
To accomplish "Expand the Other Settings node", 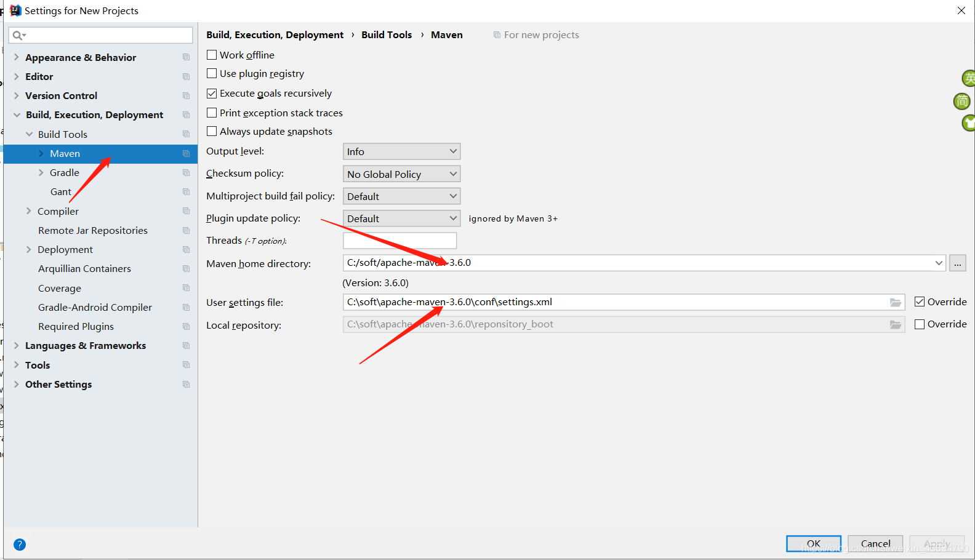I will (17, 384).
